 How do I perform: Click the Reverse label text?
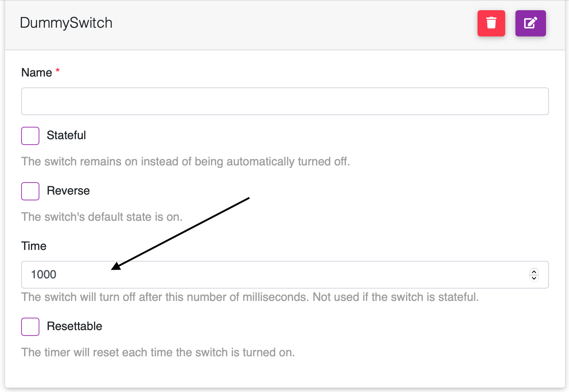click(68, 191)
